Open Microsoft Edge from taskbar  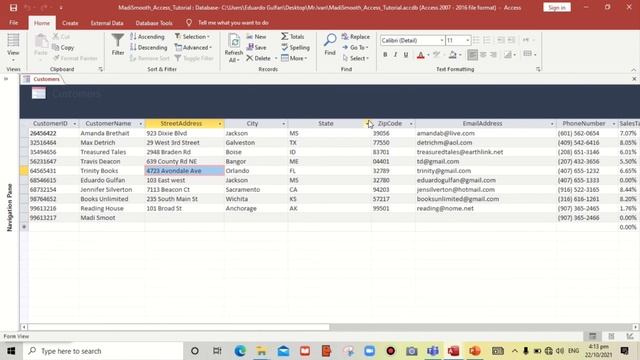click(x=240, y=351)
